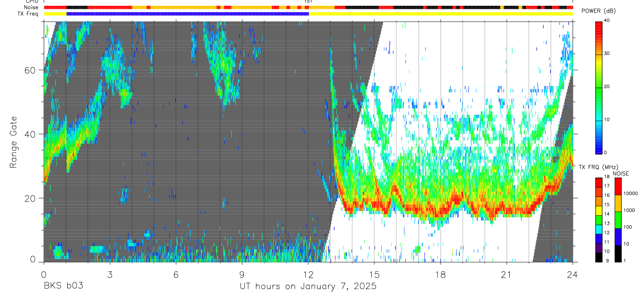Click the blue 10 segment of NOISE legend
Viewport: 644px width, 297px height.
618,237
